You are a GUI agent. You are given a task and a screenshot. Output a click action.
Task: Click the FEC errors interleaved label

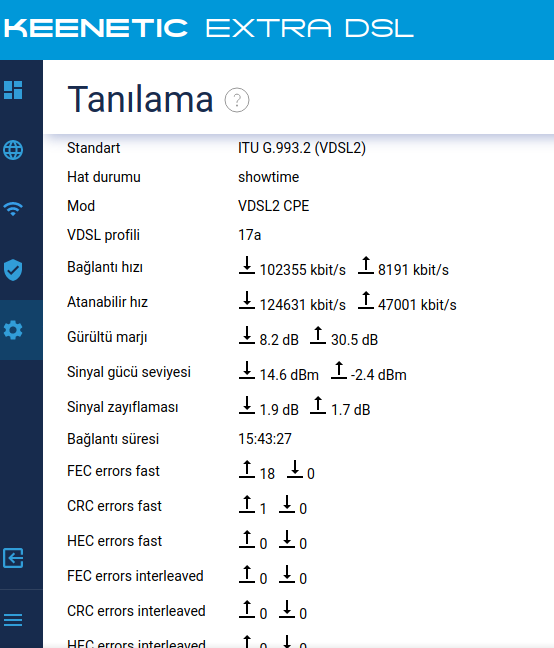point(135,576)
